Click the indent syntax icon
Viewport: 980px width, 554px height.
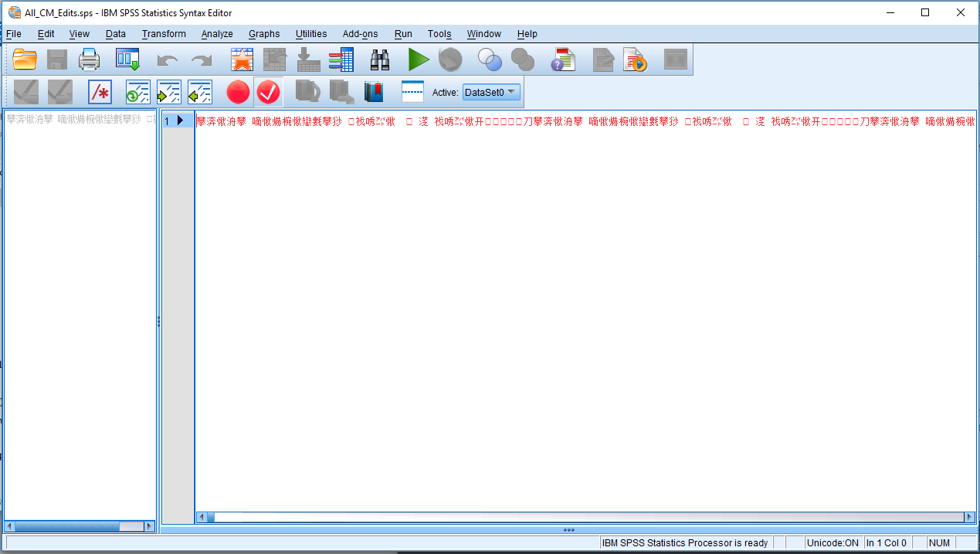[x=168, y=93]
